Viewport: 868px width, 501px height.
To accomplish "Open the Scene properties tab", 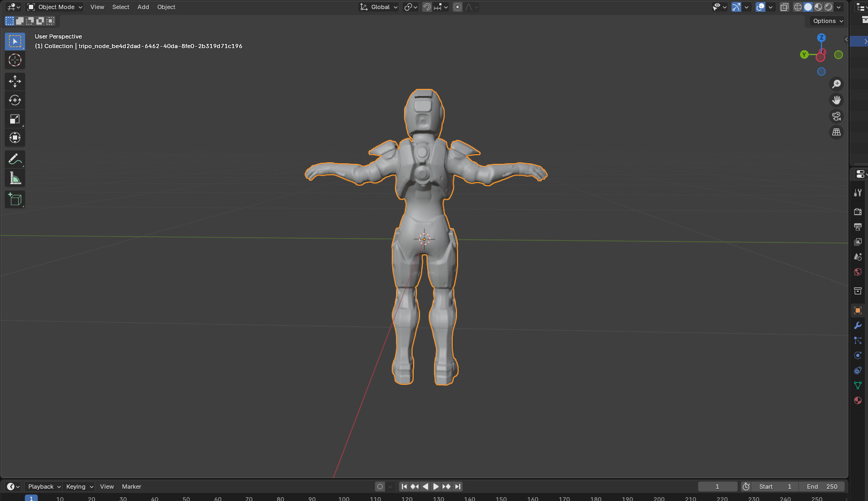I will (858, 257).
